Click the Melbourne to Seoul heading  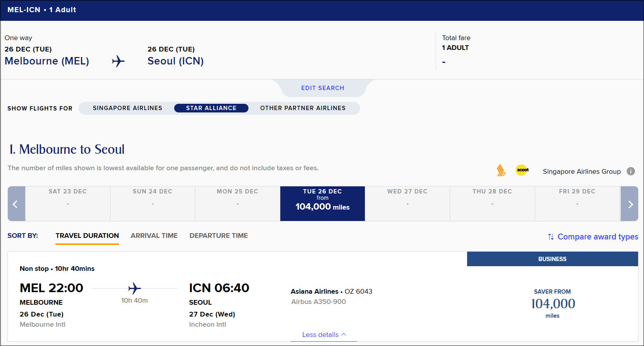[67, 149]
